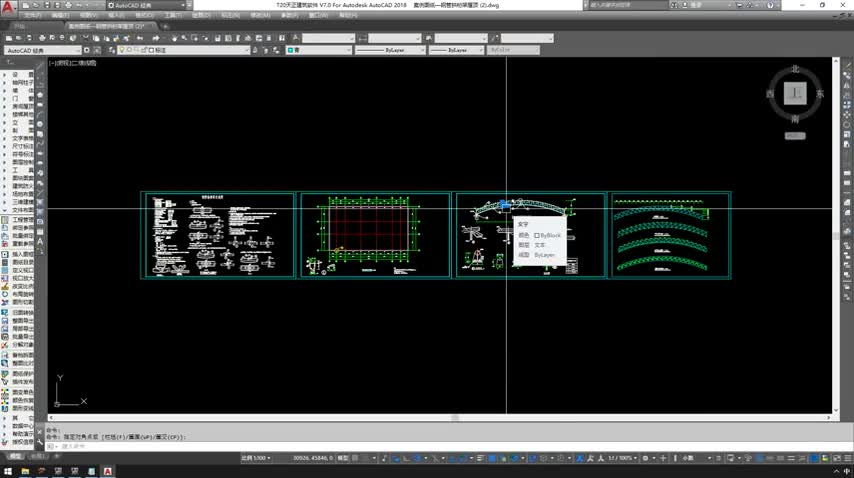This screenshot has width=854, height=478.
Task: Click the help question mark in title bar
Action: pyautogui.click(x=770, y=5)
